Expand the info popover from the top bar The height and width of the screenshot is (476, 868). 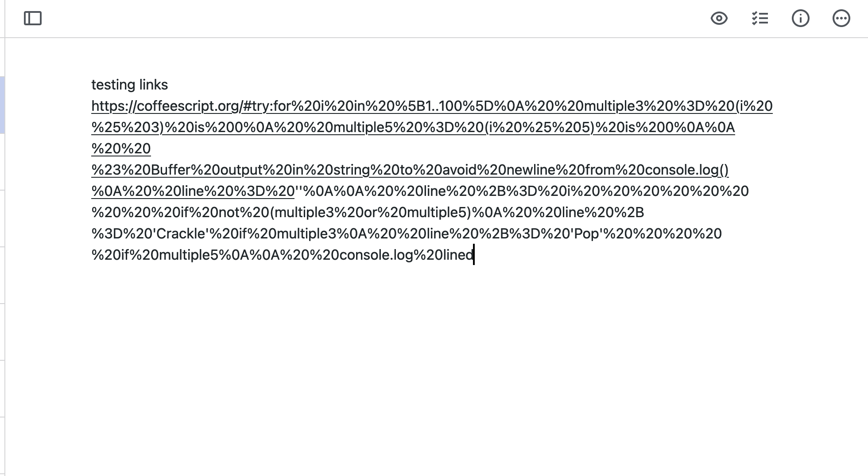(801, 18)
